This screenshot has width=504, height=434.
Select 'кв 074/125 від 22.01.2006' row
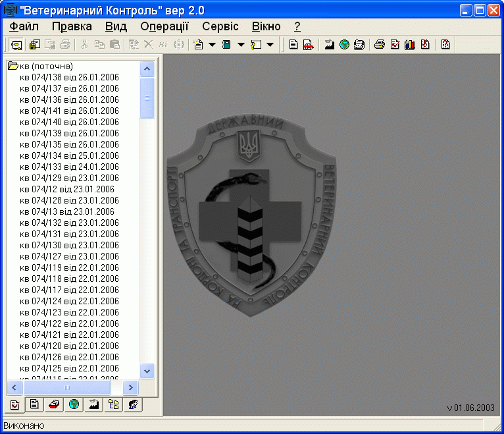point(70,368)
